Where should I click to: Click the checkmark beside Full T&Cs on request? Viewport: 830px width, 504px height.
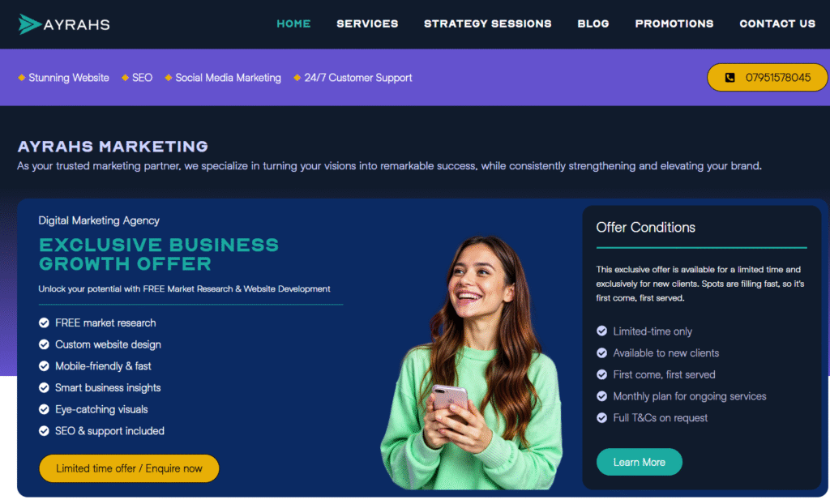pyautogui.click(x=602, y=418)
